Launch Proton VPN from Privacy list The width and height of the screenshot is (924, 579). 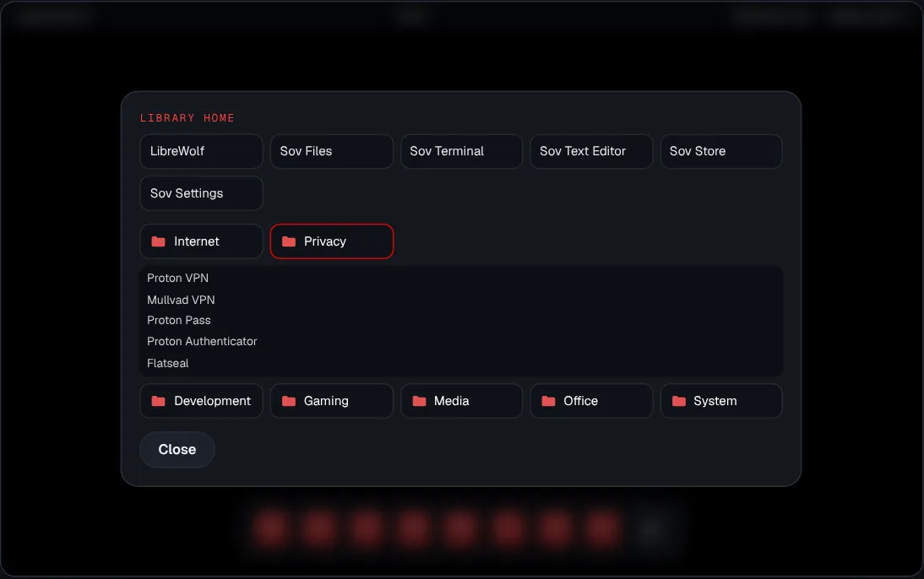(177, 278)
